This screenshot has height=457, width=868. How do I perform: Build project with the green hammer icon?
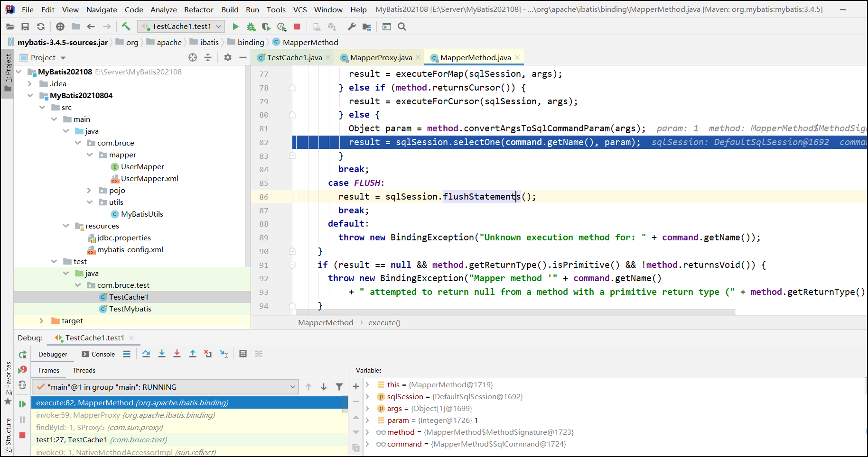pyautogui.click(x=126, y=27)
